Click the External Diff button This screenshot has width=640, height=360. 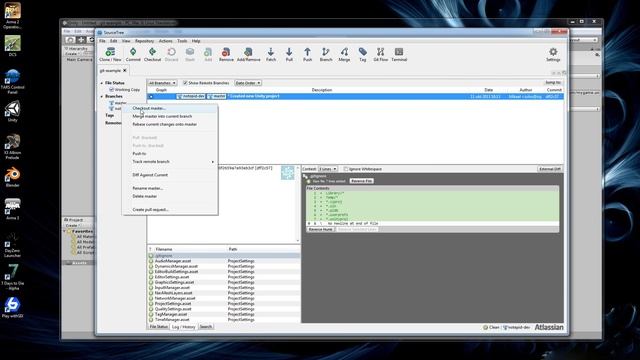[549, 169]
